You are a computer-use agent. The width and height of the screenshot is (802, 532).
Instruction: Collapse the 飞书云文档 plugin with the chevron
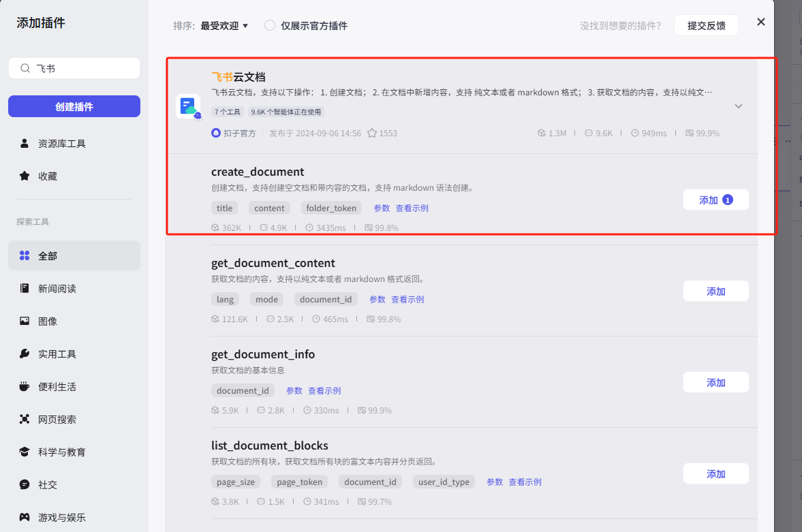(x=739, y=106)
